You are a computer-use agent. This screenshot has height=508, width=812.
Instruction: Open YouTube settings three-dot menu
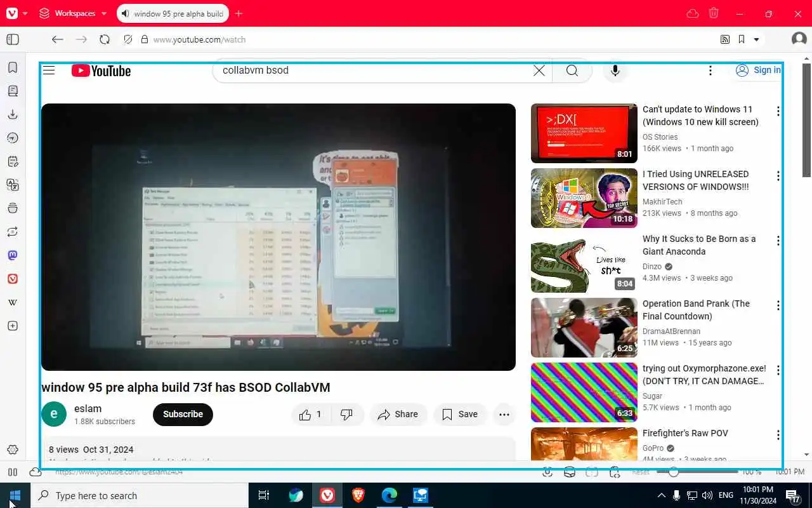[x=710, y=70]
